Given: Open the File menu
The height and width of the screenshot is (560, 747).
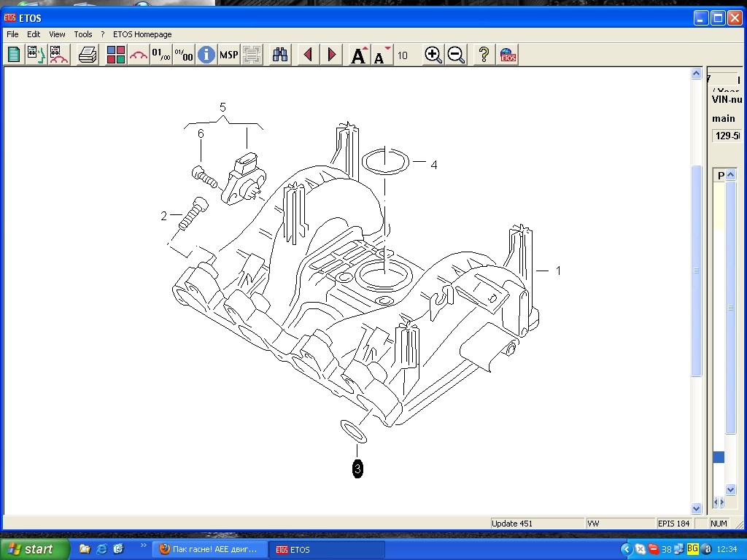Looking at the screenshot, I should (12, 34).
